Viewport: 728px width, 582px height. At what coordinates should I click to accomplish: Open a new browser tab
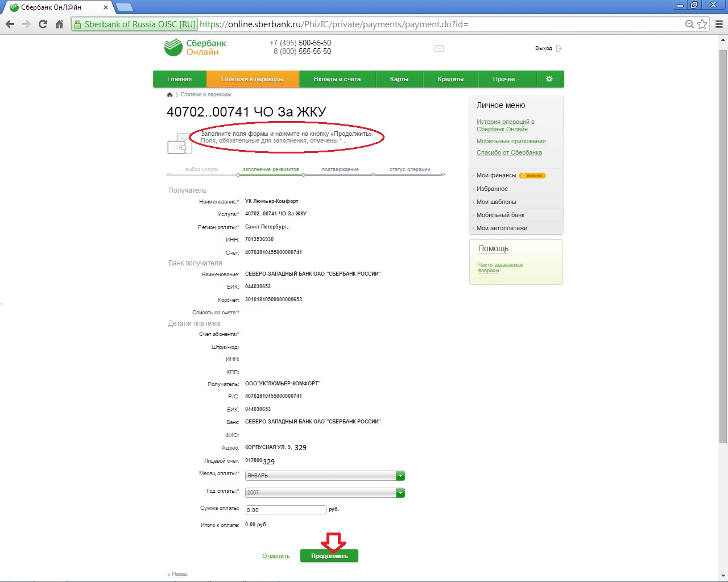124,7
